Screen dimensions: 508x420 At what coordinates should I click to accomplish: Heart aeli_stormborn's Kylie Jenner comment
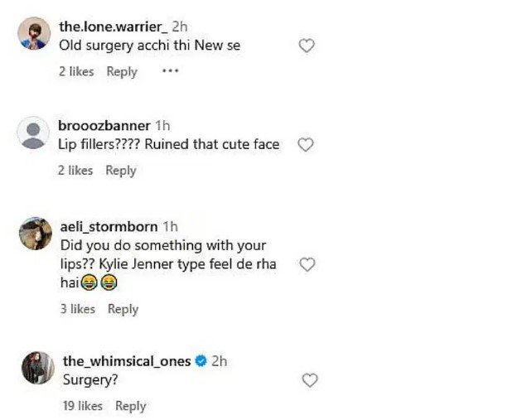point(307,265)
